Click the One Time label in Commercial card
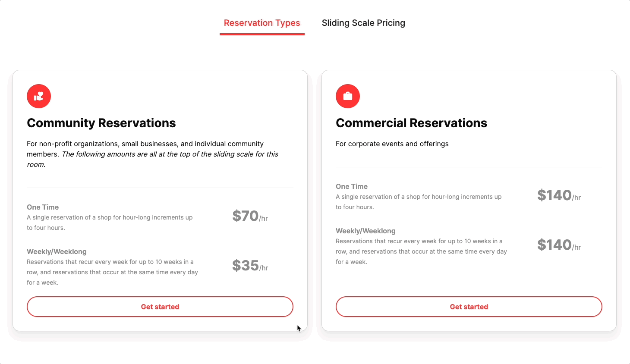 point(351,186)
